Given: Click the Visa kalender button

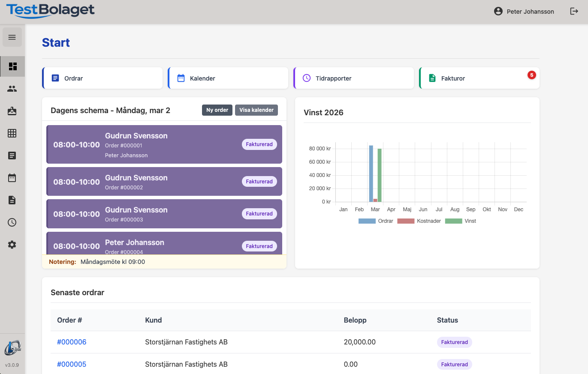Looking at the screenshot, I should [x=256, y=110].
